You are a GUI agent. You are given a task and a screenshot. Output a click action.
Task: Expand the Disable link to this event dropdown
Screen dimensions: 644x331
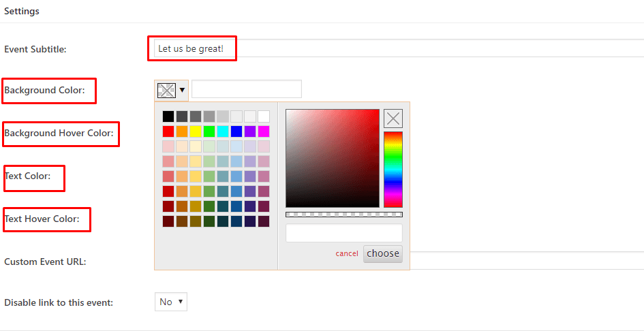[170, 302]
